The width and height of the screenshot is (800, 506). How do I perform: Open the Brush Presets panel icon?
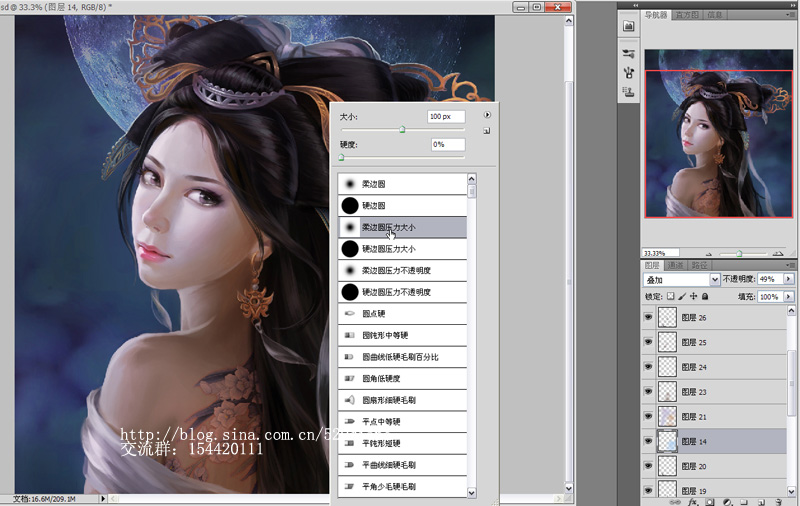tap(629, 73)
